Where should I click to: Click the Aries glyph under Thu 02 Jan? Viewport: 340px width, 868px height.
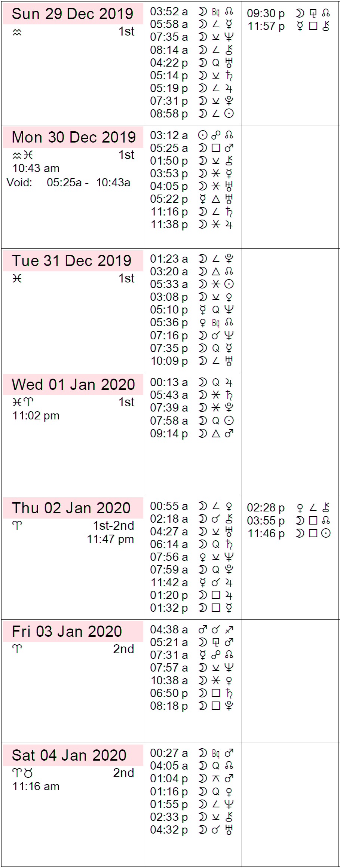17,526
